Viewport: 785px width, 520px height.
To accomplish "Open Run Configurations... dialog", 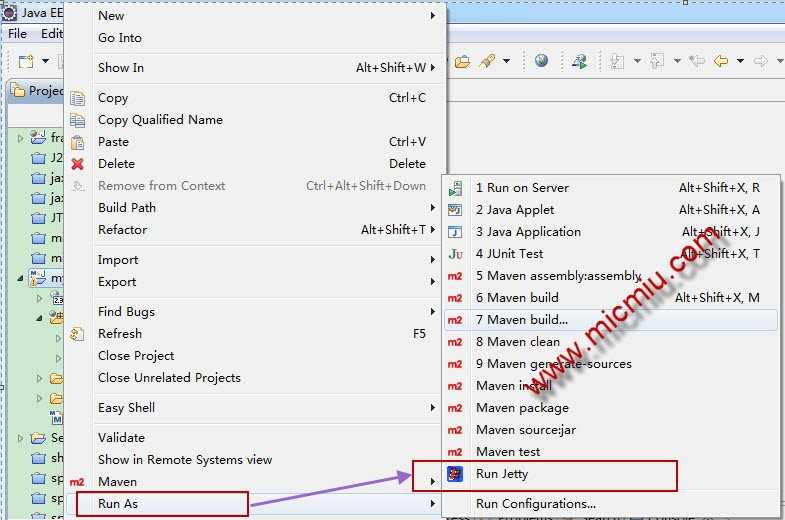I will [x=536, y=504].
